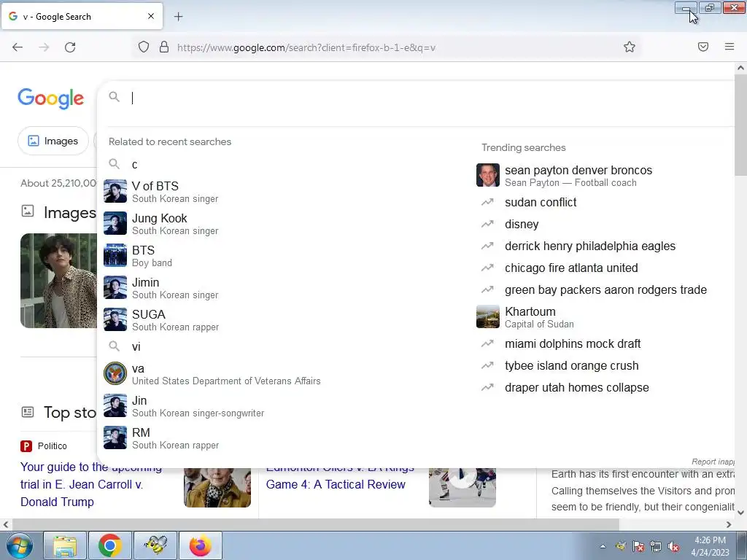Image resolution: width=747 pixels, height=560 pixels.
Task: Click the horizontal scrollbar left arrow
Action: (x=6, y=524)
